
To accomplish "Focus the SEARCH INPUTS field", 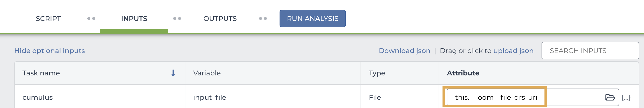I will 590,51.
